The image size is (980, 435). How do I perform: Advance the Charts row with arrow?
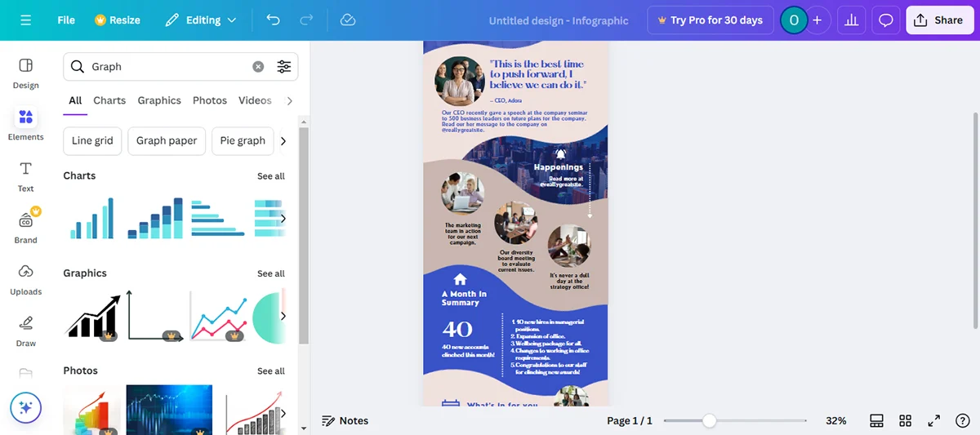283,218
